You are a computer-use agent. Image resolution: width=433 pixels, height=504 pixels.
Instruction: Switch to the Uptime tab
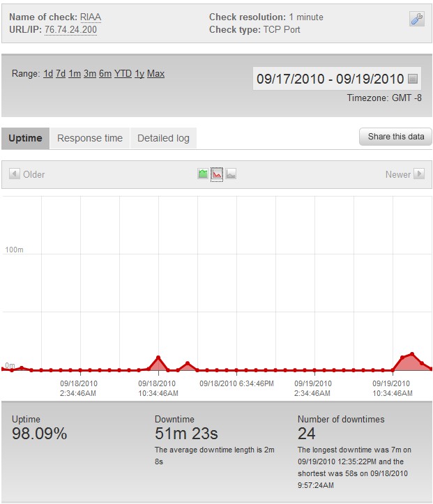point(25,138)
